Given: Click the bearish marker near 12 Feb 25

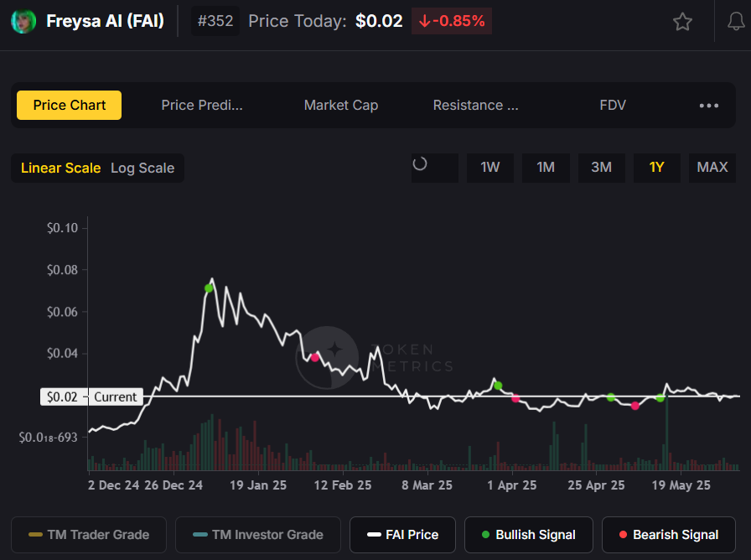Looking at the screenshot, I should pyautogui.click(x=314, y=357).
